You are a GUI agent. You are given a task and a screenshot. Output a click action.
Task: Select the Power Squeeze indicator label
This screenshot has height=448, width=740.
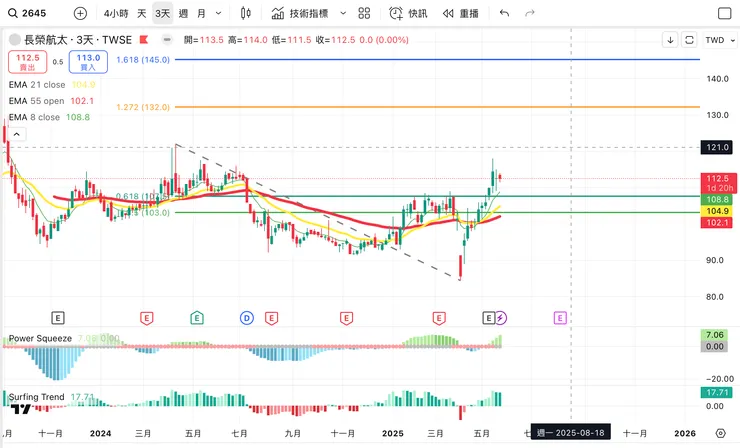[40, 338]
